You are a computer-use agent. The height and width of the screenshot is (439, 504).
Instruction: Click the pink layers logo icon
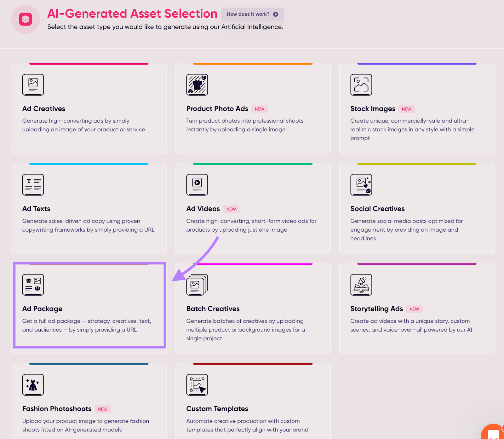26,19
